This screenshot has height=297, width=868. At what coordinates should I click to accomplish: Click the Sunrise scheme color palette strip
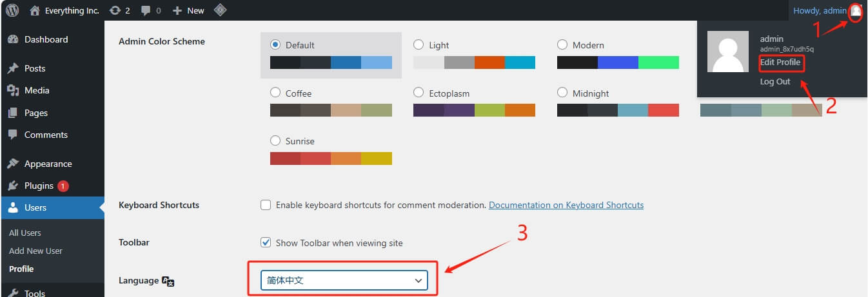click(x=331, y=158)
